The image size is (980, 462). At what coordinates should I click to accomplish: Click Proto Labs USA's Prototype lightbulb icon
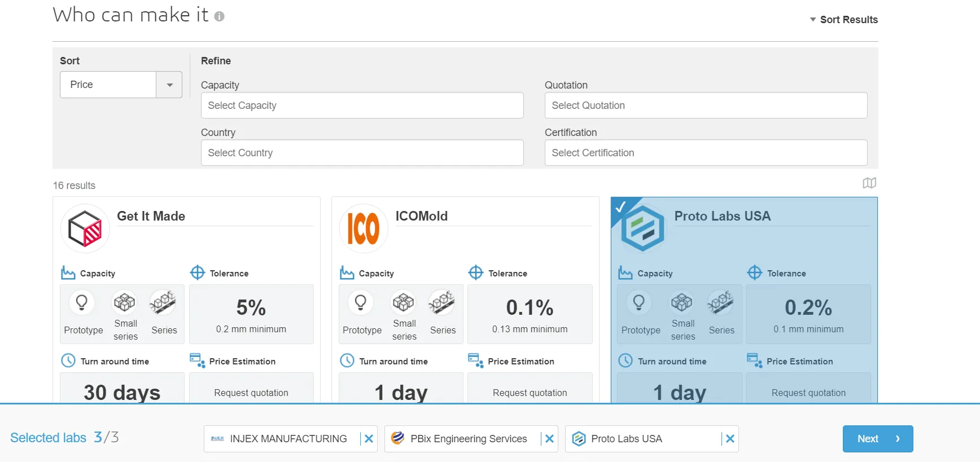(639, 302)
